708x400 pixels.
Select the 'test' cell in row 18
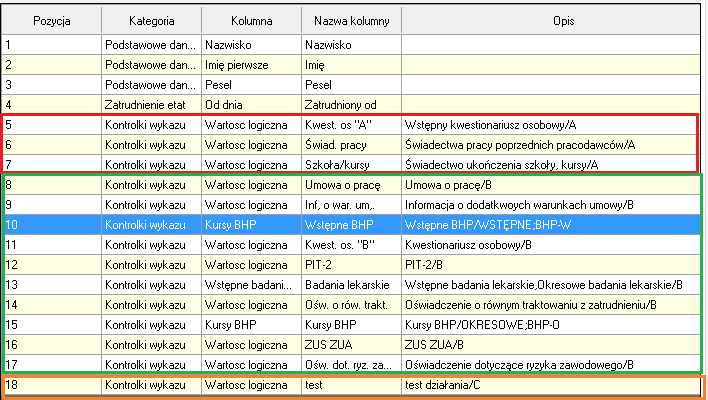click(351, 385)
